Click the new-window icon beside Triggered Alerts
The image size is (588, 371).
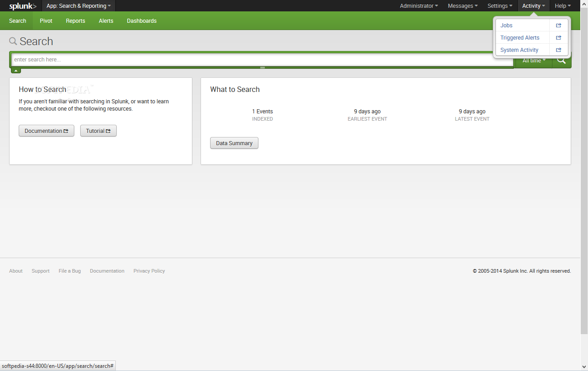tap(559, 38)
